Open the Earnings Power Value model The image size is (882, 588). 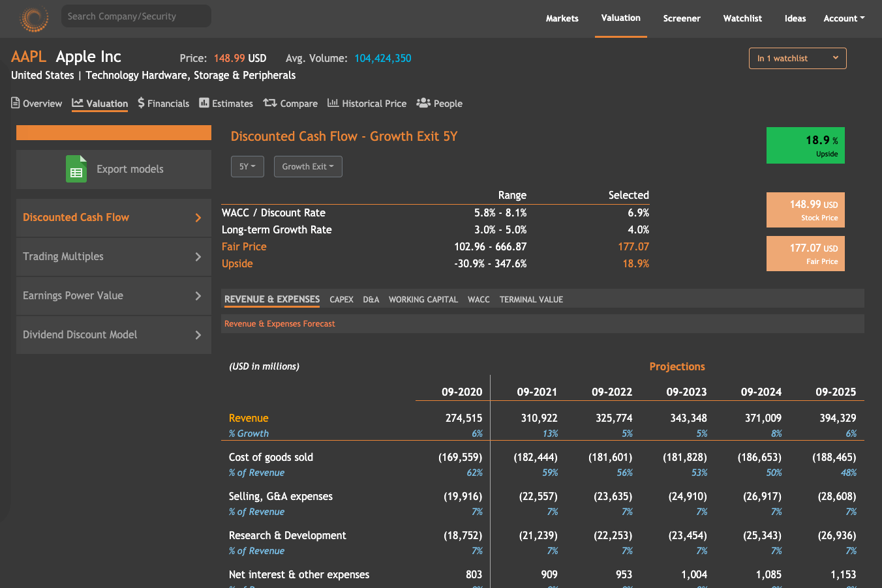(114, 296)
